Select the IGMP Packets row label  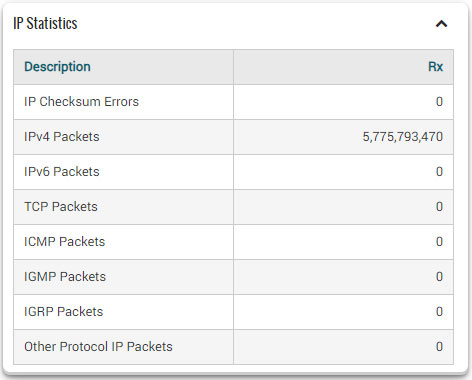[x=65, y=277]
